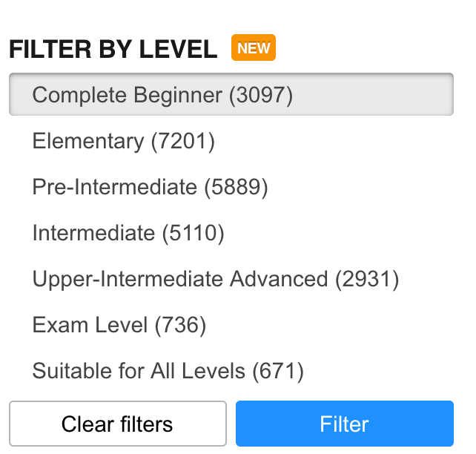Pick the level showing 5889 results
The width and height of the screenshot is (476, 454).
click(x=150, y=187)
